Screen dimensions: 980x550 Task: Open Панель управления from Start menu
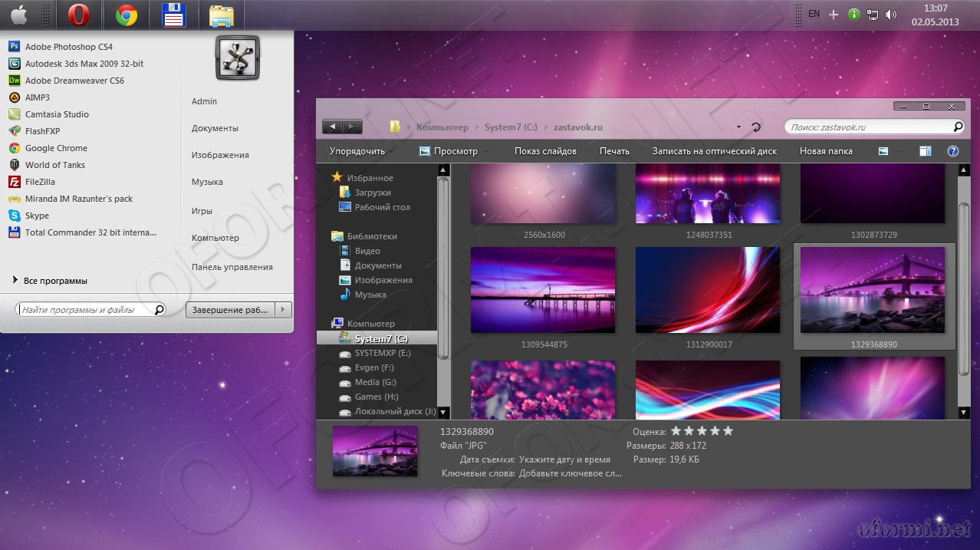(232, 267)
